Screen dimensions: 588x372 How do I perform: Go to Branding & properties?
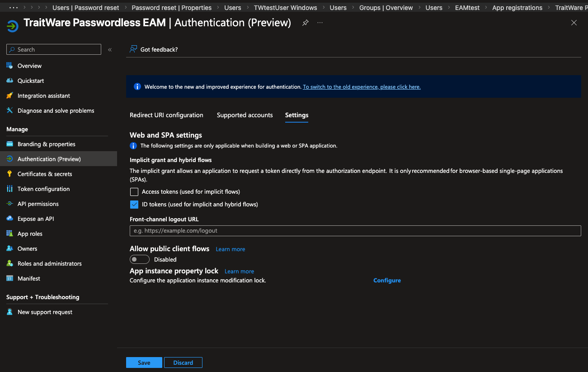click(x=47, y=144)
